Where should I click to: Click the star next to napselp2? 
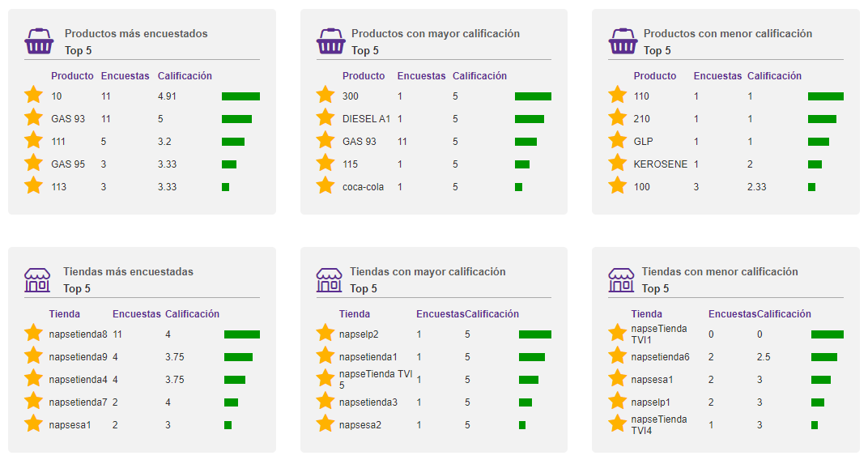click(325, 334)
